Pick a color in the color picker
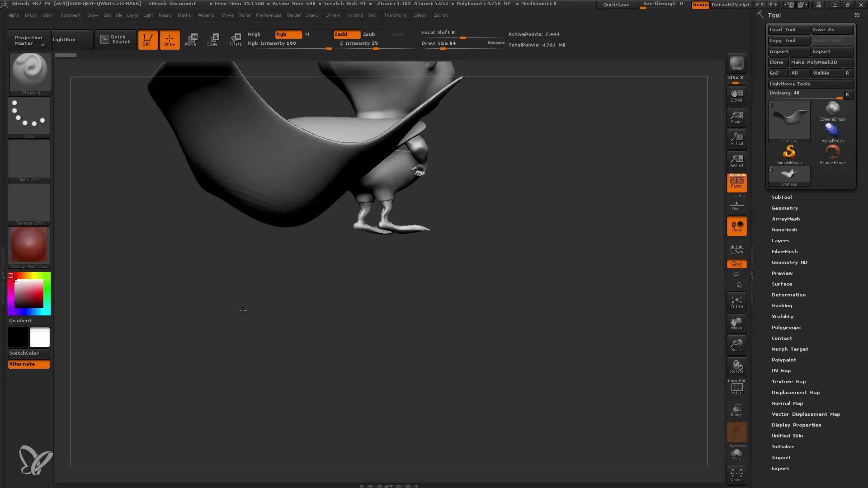Screen dimensions: 868x488 click(29, 294)
